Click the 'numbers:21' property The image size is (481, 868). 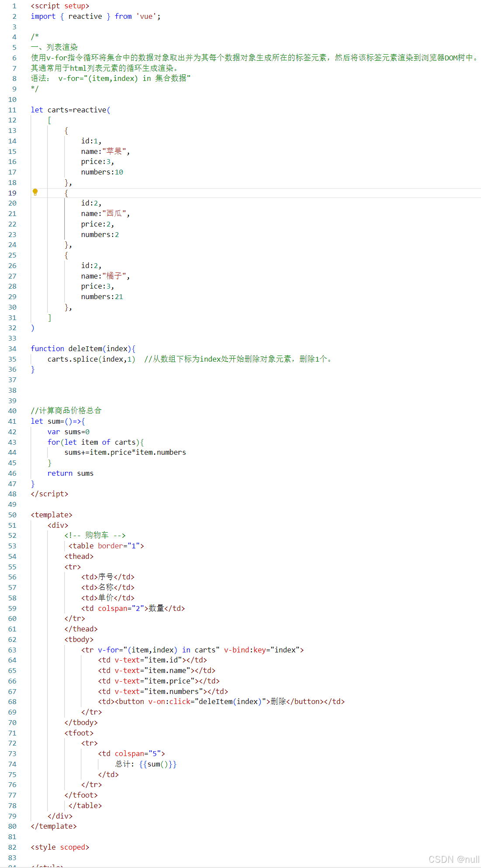pyautogui.click(x=102, y=296)
